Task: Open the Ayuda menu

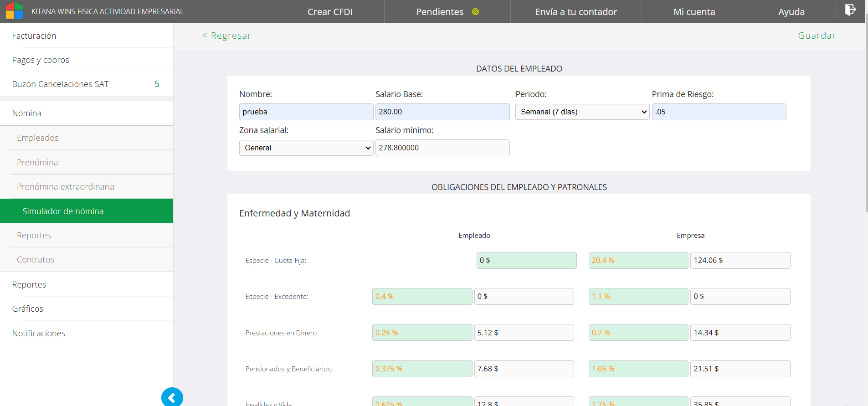Action: pos(791,12)
